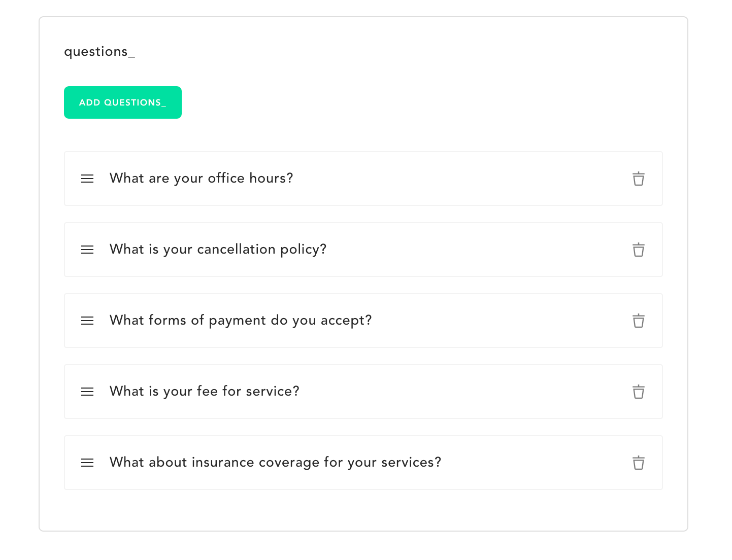Trash the fee for service question
The width and height of the screenshot is (732, 560).
[x=639, y=392]
